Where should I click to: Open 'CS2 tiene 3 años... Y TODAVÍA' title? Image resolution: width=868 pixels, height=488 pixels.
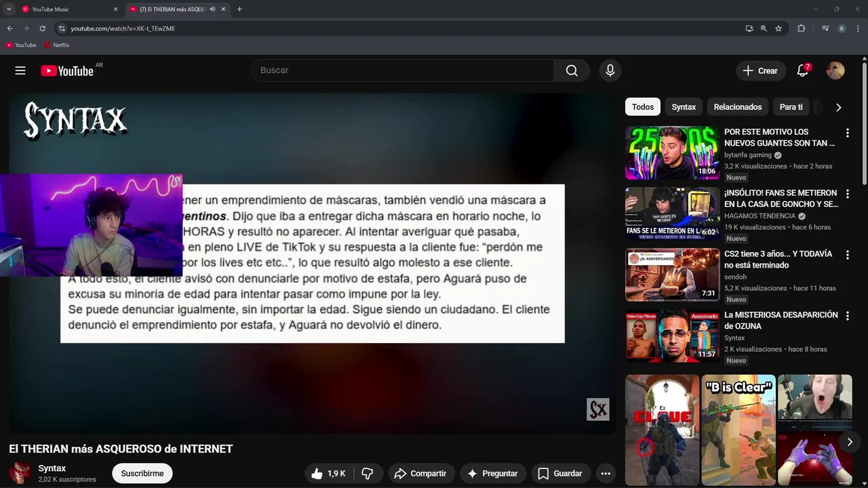coord(778,260)
